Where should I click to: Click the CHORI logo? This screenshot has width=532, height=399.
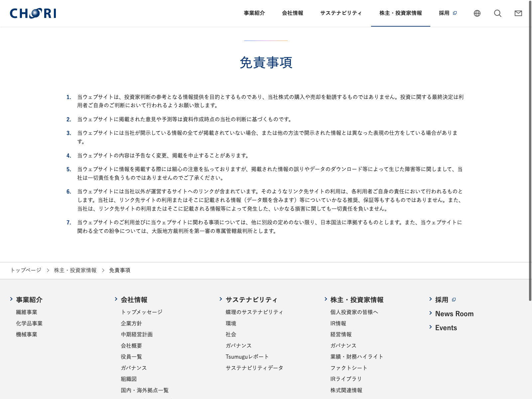(x=33, y=13)
